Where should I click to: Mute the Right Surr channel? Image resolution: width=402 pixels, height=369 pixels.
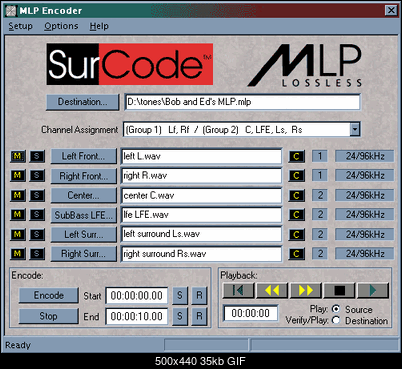click(17, 254)
